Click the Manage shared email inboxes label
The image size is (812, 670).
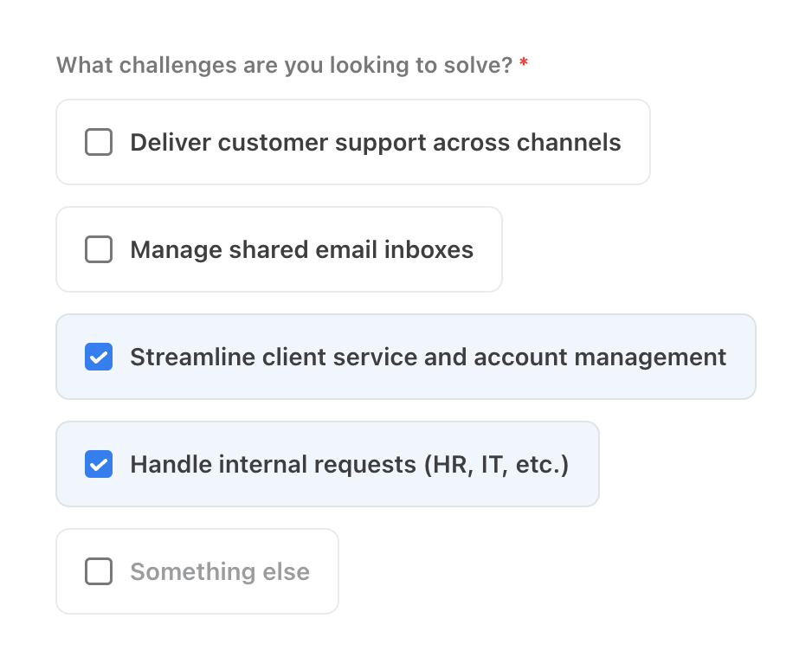pos(301,249)
